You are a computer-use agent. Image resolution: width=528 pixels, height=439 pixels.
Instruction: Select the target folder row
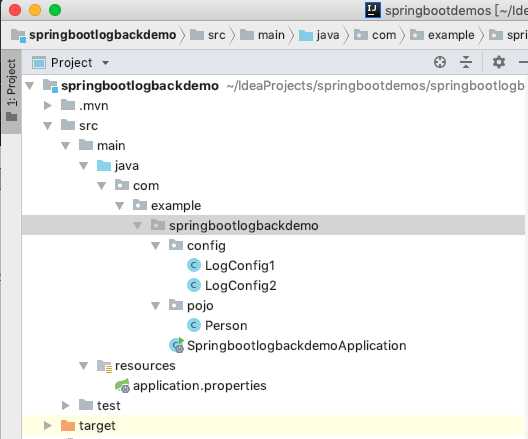point(273,426)
